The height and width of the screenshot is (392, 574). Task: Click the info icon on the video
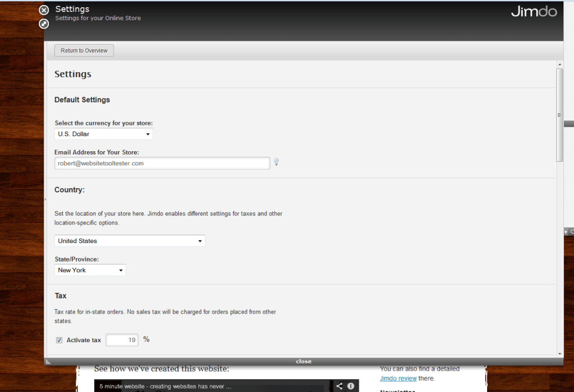351,386
